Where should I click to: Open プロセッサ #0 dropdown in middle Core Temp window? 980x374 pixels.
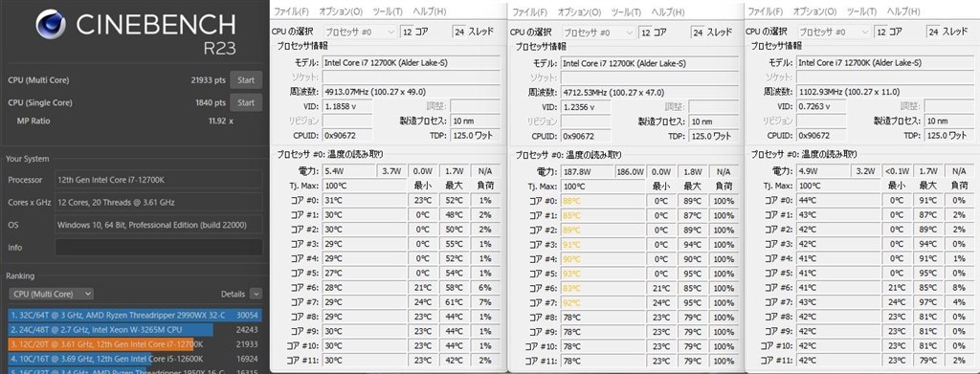[599, 33]
